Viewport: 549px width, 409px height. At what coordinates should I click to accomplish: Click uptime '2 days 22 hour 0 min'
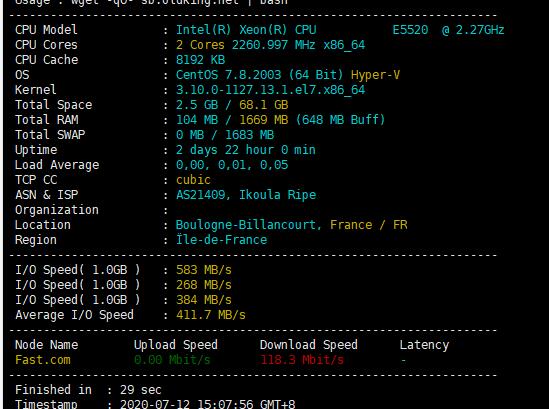coord(245,150)
